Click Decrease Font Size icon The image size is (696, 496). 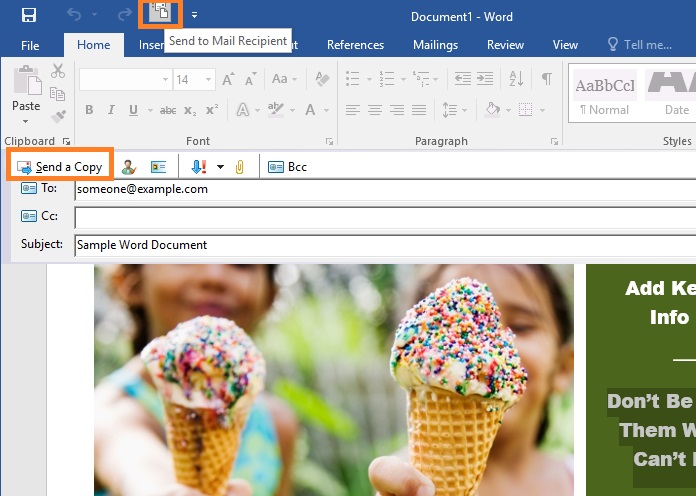pos(251,79)
